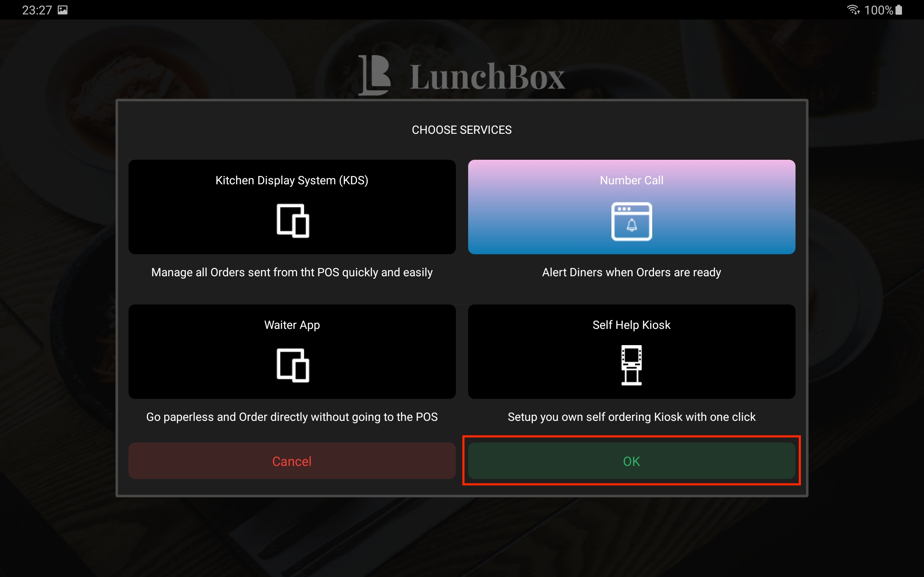The image size is (924, 577).
Task: Tap the 23:27 clock in status bar
Action: 37,10
